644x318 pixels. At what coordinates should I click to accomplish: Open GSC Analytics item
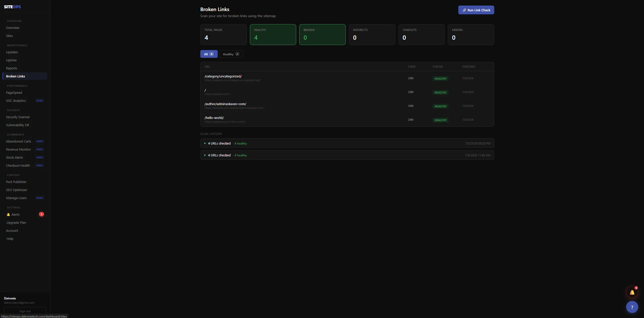[x=25, y=101]
